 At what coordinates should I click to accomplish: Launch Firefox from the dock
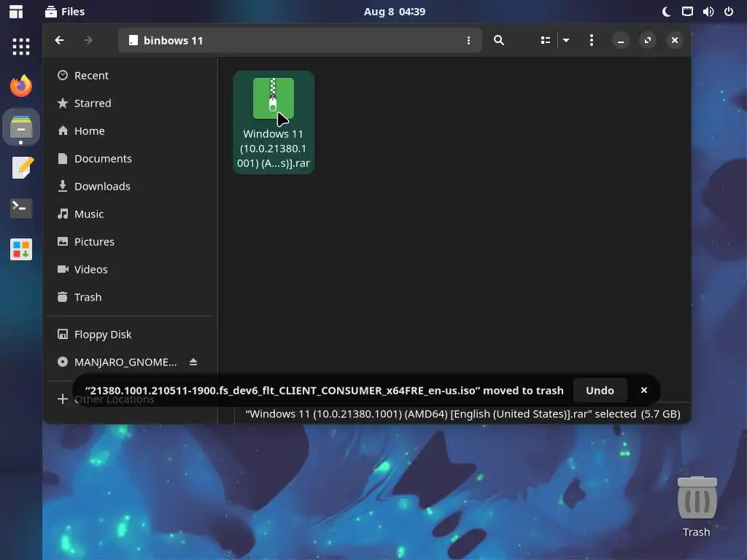coord(21,86)
